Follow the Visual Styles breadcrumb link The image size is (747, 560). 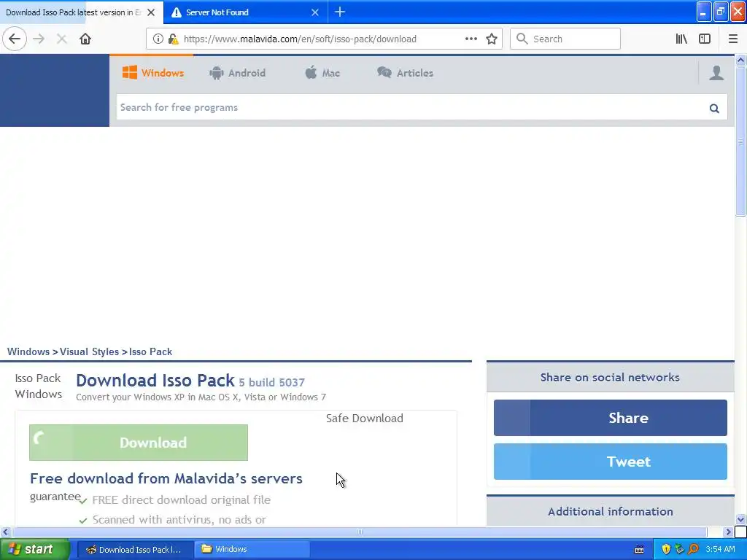[x=89, y=352]
